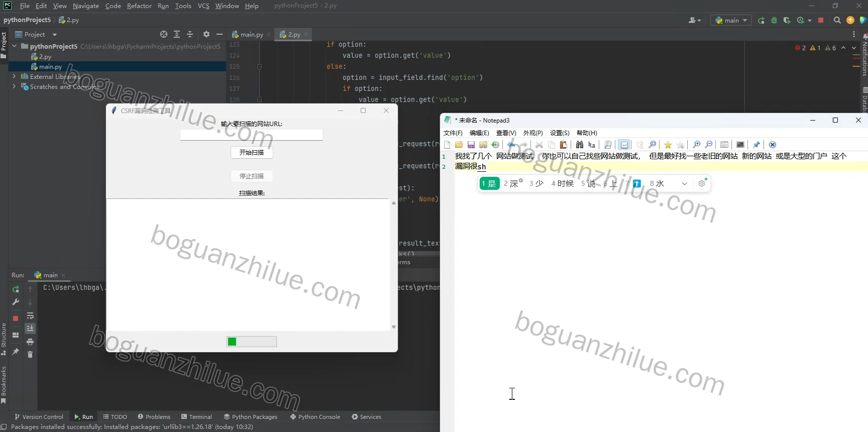Click Notepad3 New document icon
The image size is (868, 432).
tap(447, 145)
